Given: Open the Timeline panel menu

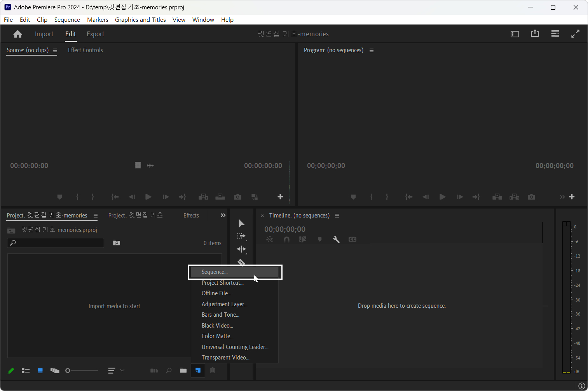Looking at the screenshot, I should tap(337, 216).
